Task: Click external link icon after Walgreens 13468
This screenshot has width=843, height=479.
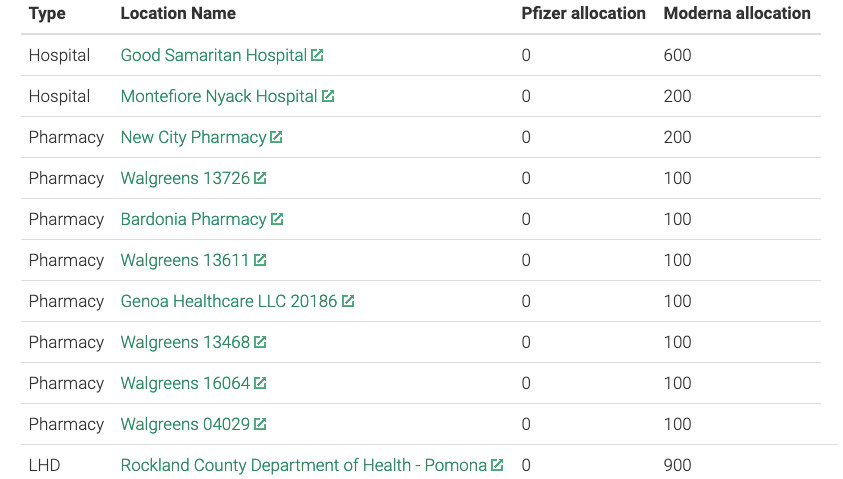Action: [x=260, y=343]
